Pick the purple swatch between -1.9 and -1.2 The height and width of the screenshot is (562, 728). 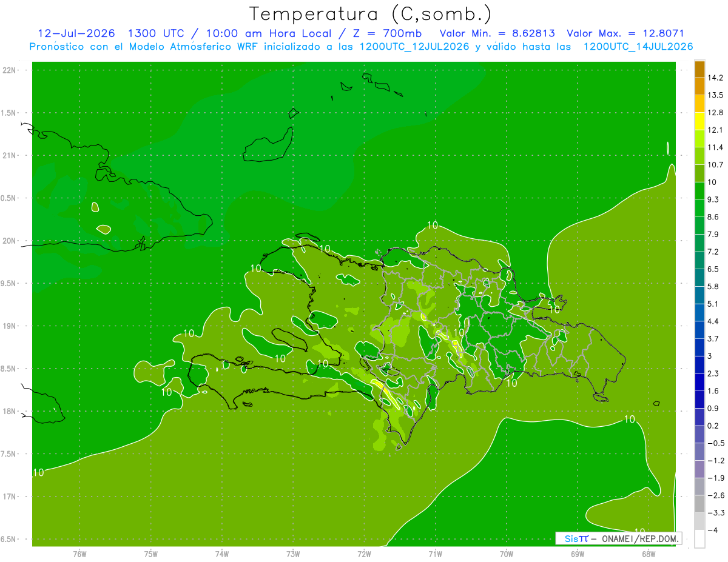699,469
